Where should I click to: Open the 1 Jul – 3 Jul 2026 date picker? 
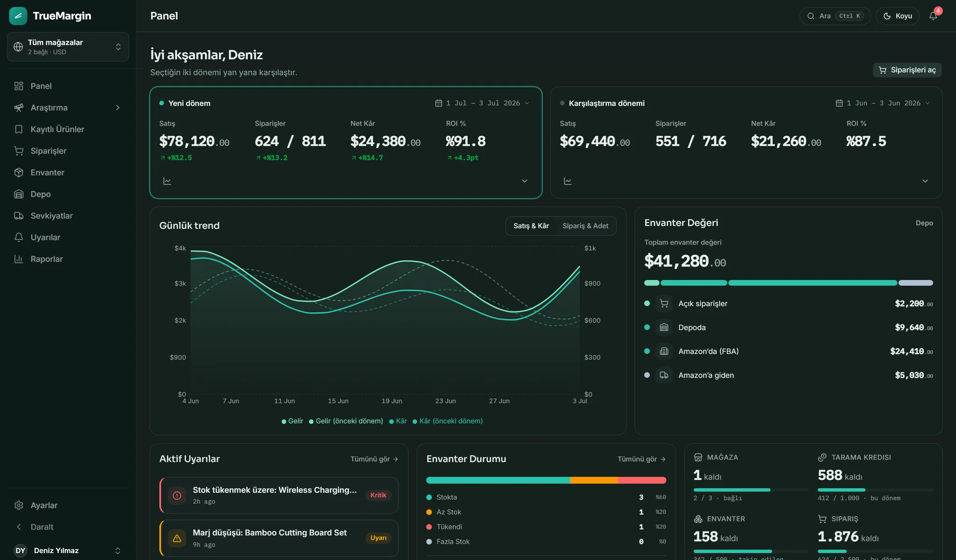(x=482, y=103)
